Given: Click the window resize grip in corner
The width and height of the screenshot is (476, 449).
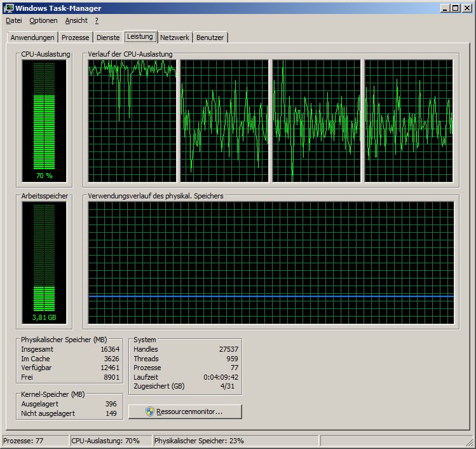Looking at the screenshot, I should coord(469,443).
